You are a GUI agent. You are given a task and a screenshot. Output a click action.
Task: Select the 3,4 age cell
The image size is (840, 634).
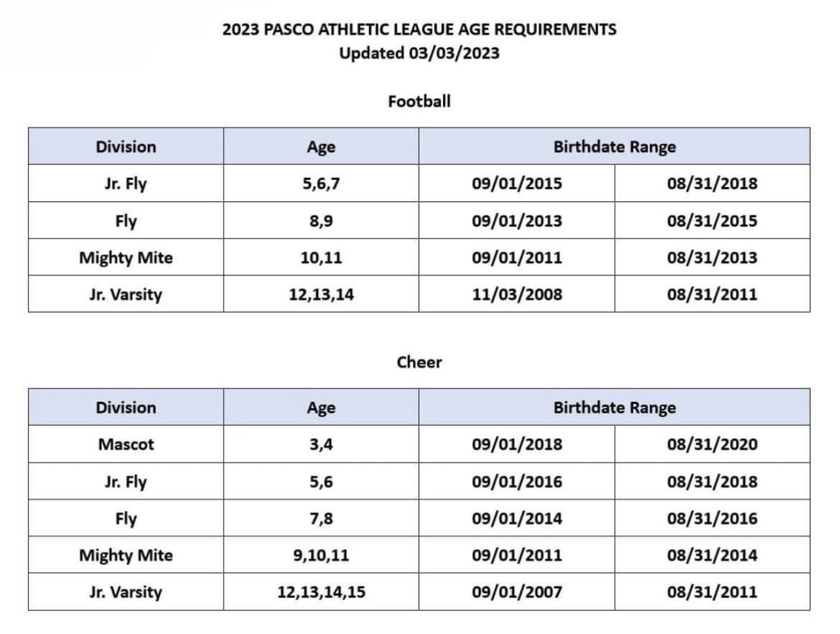coord(321,444)
